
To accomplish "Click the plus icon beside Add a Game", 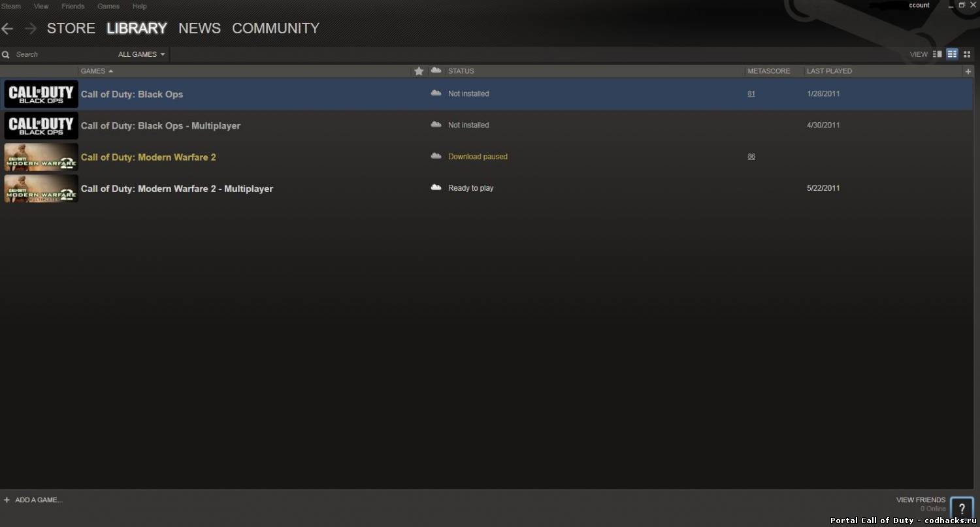I will (7, 500).
